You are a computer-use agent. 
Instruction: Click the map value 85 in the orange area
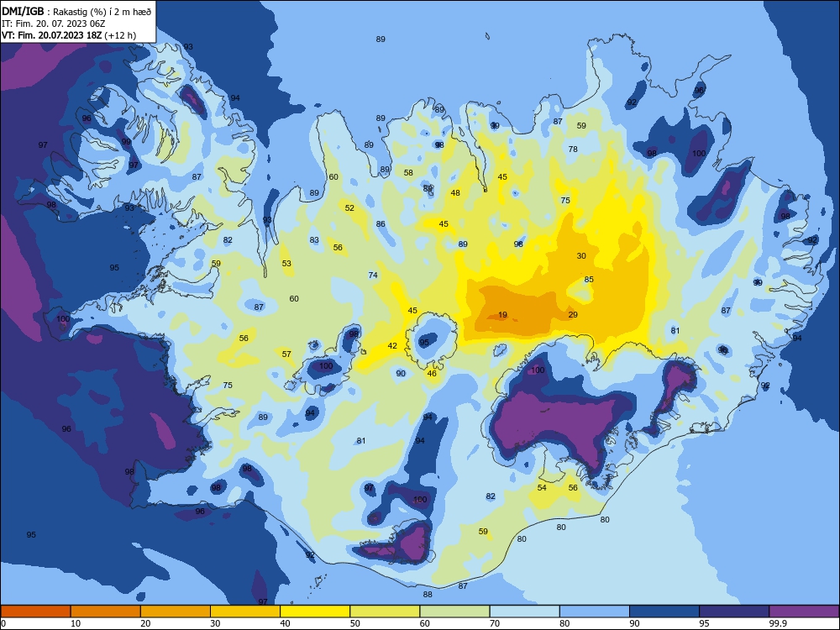[590, 280]
